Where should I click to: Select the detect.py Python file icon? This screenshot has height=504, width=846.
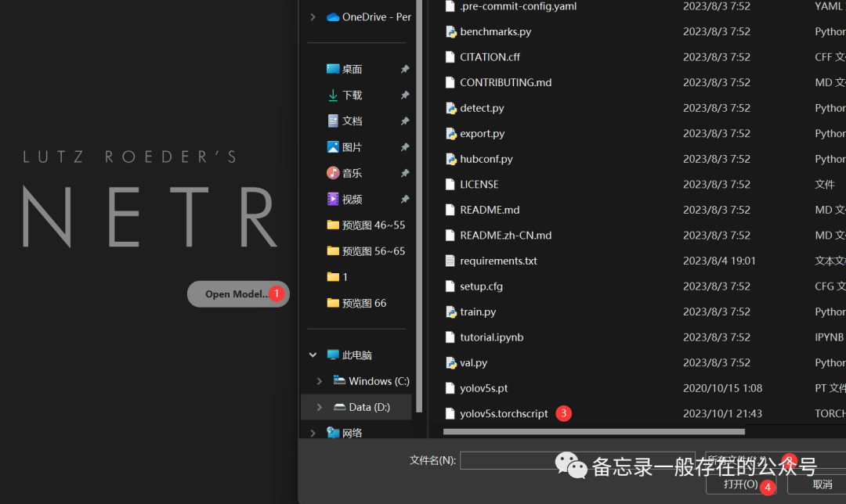(450, 108)
